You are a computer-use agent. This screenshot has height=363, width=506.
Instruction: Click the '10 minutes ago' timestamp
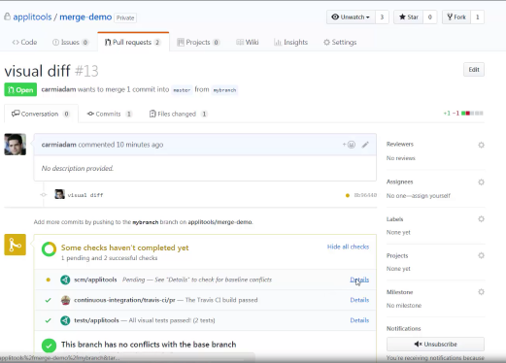coord(140,145)
